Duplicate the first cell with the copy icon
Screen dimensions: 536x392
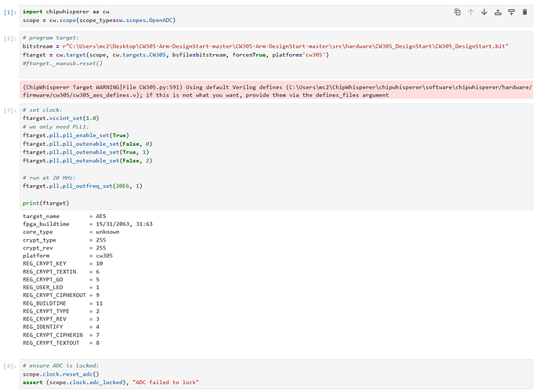point(458,12)
